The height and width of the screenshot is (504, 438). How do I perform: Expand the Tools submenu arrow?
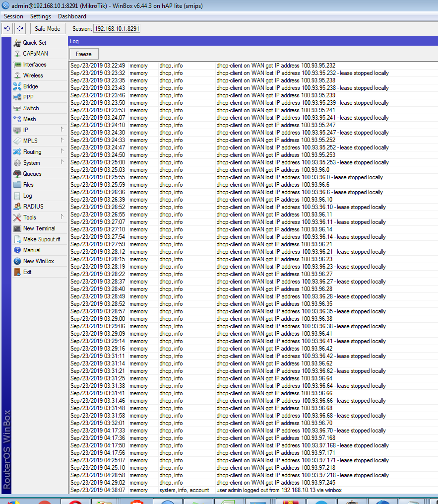(x=62, y=217)
